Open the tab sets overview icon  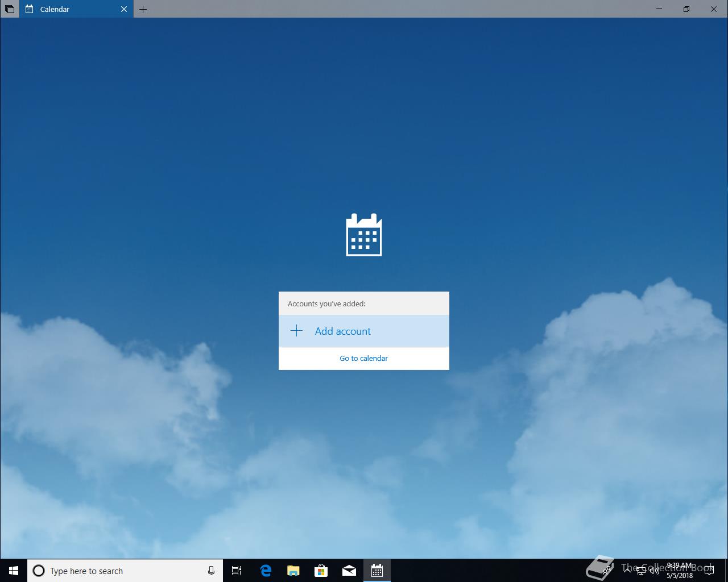pos(10,9)
